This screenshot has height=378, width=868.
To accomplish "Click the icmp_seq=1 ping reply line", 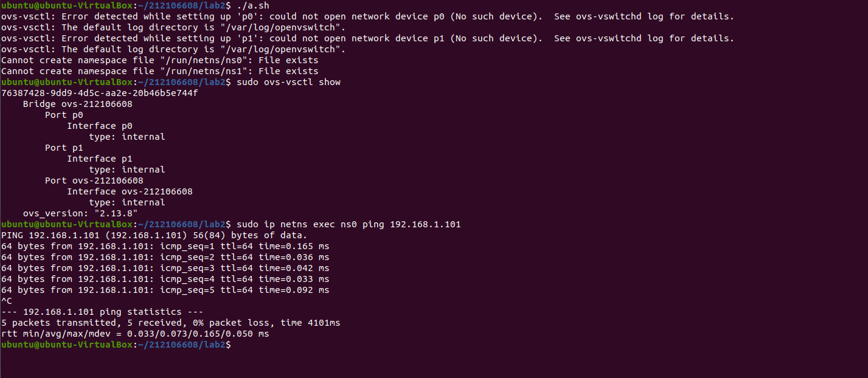I will point(165,246).
